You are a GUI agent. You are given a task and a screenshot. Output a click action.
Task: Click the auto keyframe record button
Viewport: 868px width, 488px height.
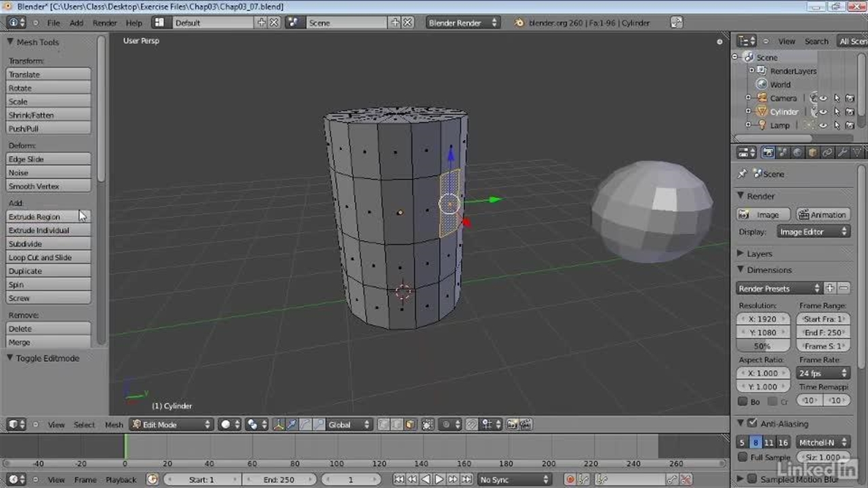[570, 479]
